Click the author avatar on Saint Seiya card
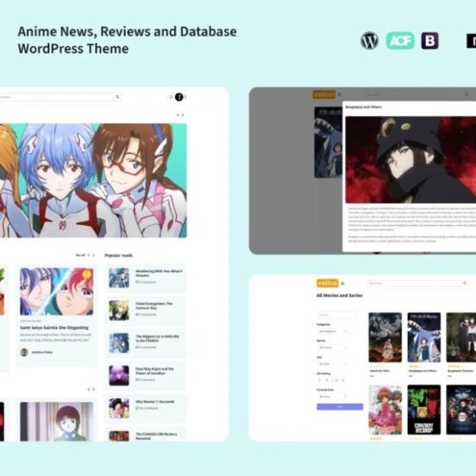This screenshot has height=476, width=476. point(24,352)
